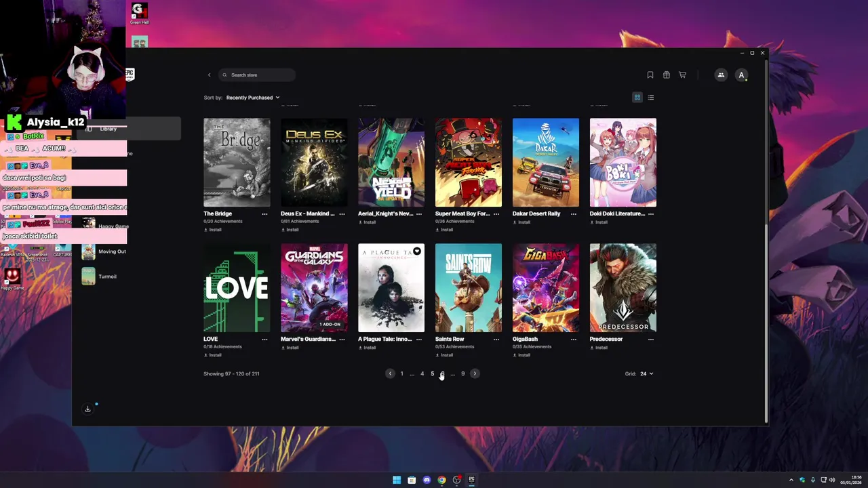This screenshot has height=488, width=868.
Task: Switch library to list view
Action: pyautogui.click(x=650, y=98)
